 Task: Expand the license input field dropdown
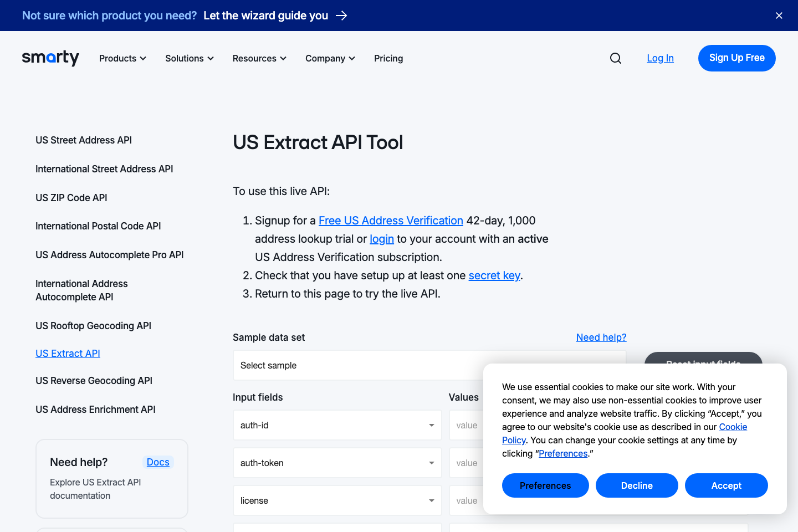pos(431,500)
